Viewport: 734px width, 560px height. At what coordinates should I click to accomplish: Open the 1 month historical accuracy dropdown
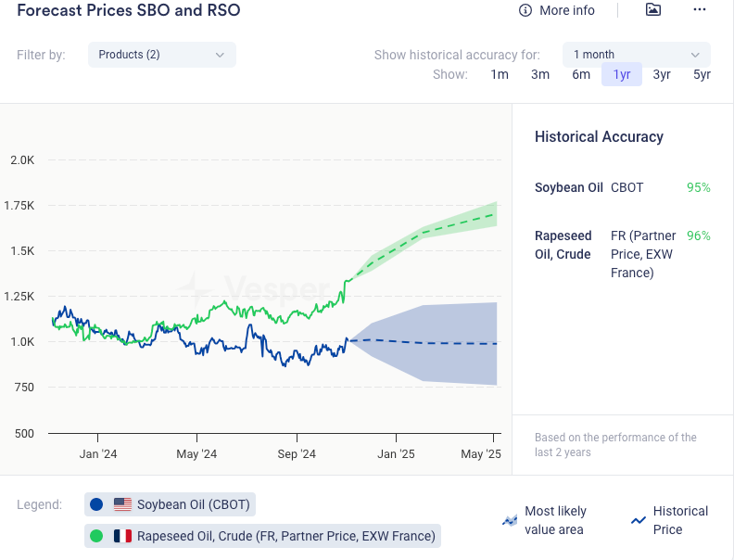pos(636,55)
